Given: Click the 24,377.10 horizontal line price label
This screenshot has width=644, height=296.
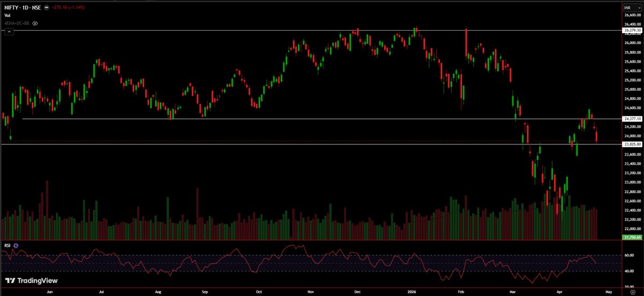Looking at the screenshot, I should [x=633, y=119].
